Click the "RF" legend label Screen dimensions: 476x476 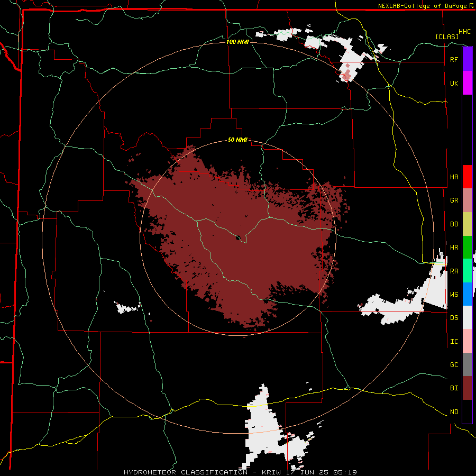454,59
